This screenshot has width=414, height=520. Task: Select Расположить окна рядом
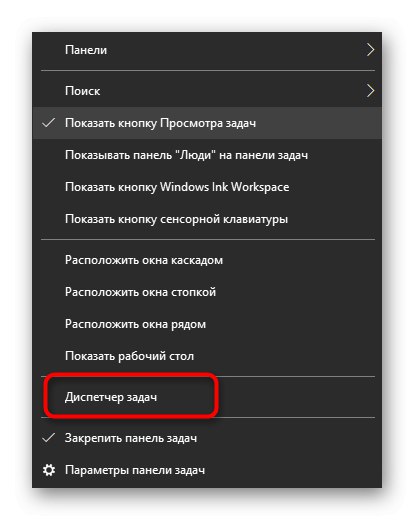[x=207, y=324]
